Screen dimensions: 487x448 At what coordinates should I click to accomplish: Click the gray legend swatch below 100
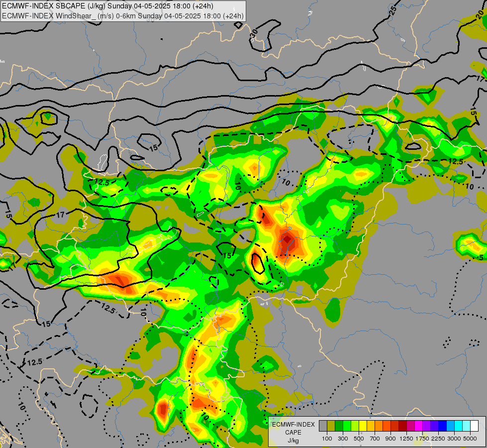323,426
